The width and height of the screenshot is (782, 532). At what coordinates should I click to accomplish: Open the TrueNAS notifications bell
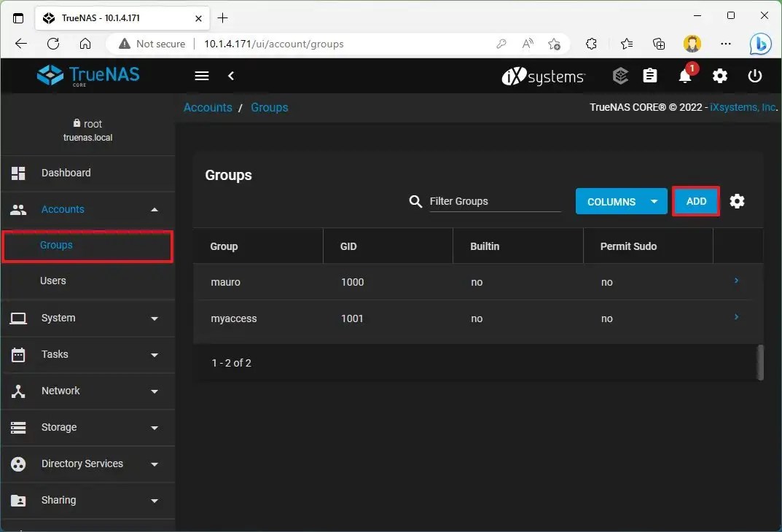point(685,76)
